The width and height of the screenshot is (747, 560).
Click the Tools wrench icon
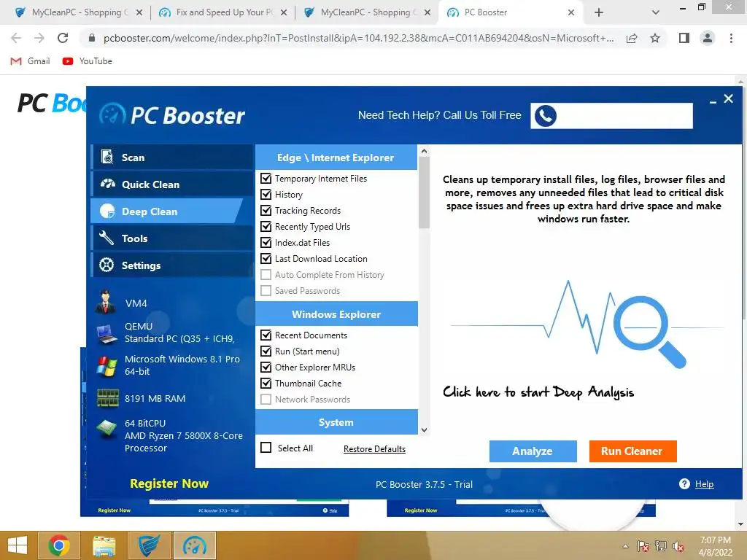(x=107, y=238)
